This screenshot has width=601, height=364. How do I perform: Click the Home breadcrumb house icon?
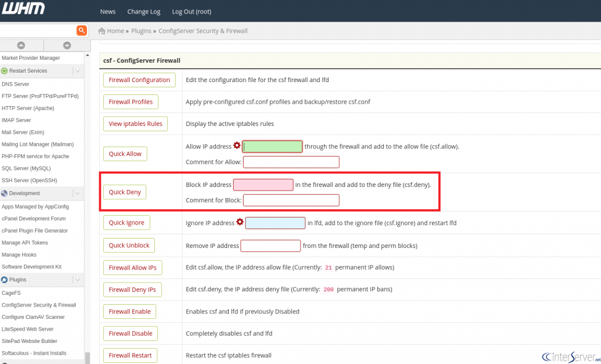(102, 31)
